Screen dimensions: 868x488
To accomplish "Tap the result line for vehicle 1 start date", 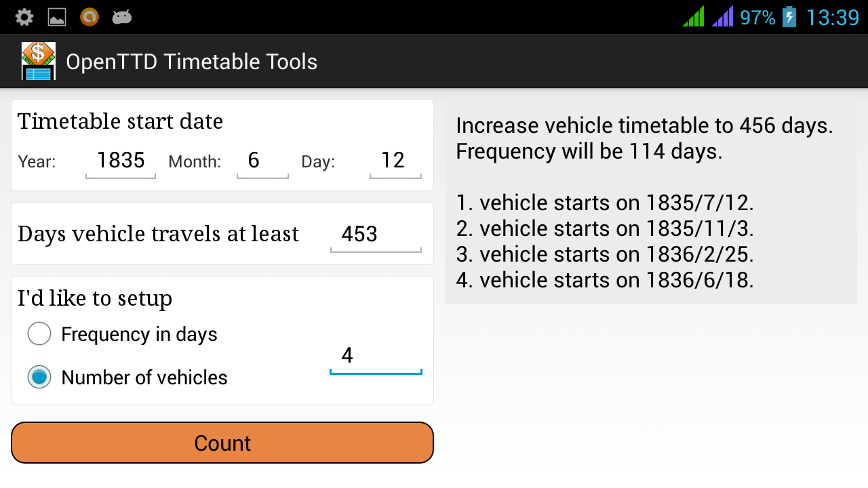I will pos(605,203).
